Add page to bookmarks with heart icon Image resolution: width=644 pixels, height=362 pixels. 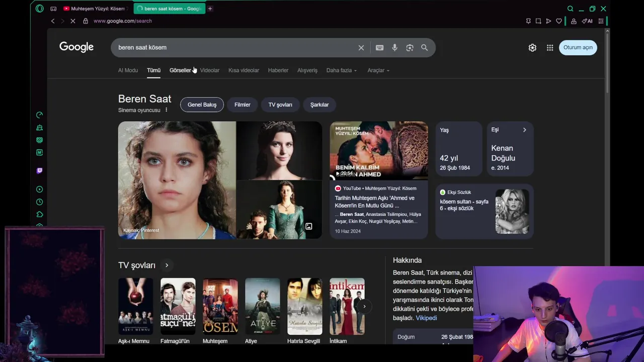pos(558,21)
